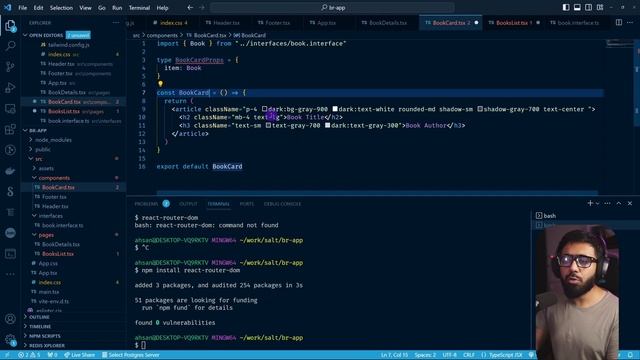Open the remote window indicator
This screenshot has height=360, width=640.
coord(7,355)
